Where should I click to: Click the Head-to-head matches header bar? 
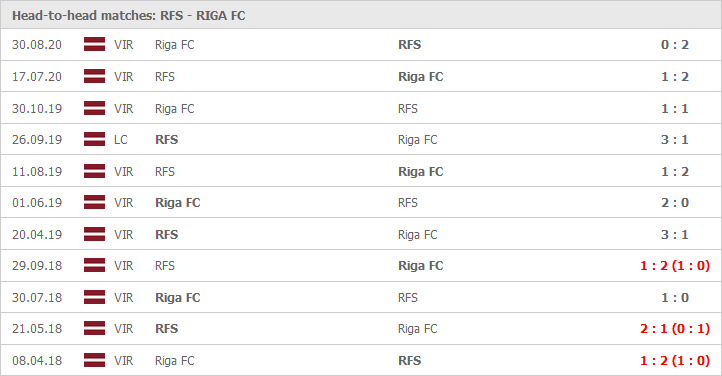pyautogui.click(x=361, y=15)
